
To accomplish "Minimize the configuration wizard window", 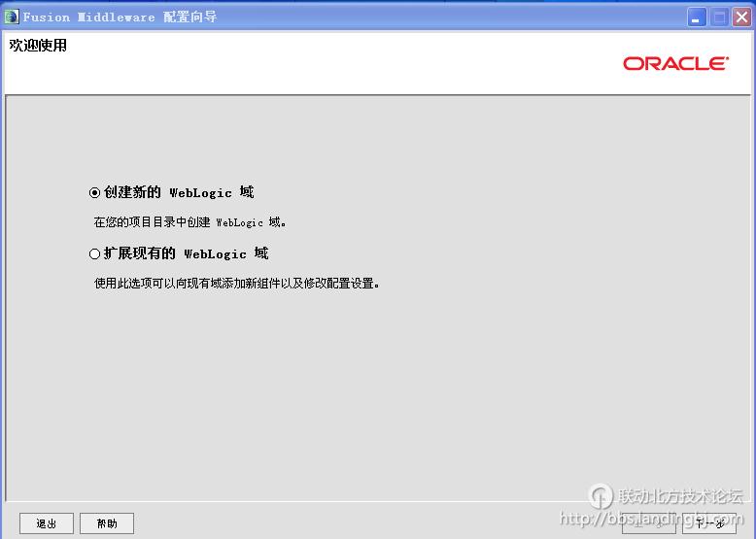I will coord(697,17).
